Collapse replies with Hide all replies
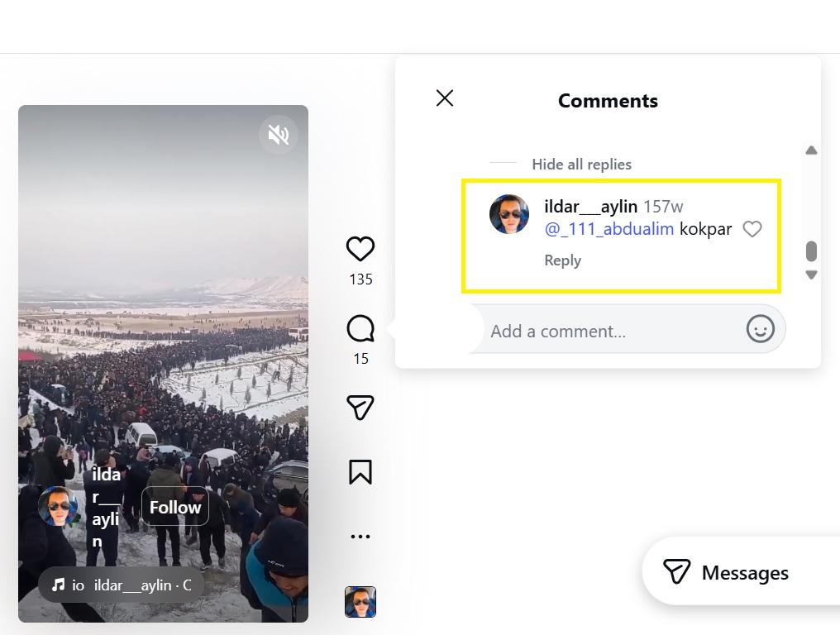This screenshot has height=635, width=840. (x=581, y=164)
